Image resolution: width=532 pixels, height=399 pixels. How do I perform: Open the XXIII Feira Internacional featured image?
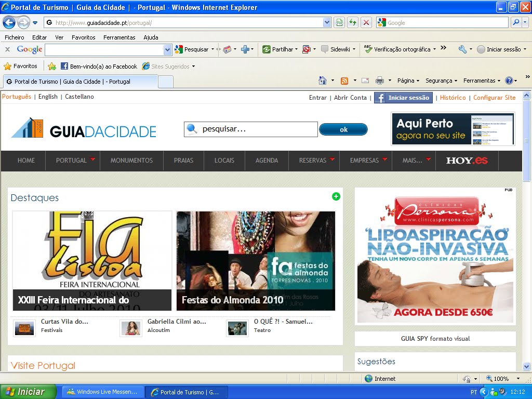pos(92,261)
